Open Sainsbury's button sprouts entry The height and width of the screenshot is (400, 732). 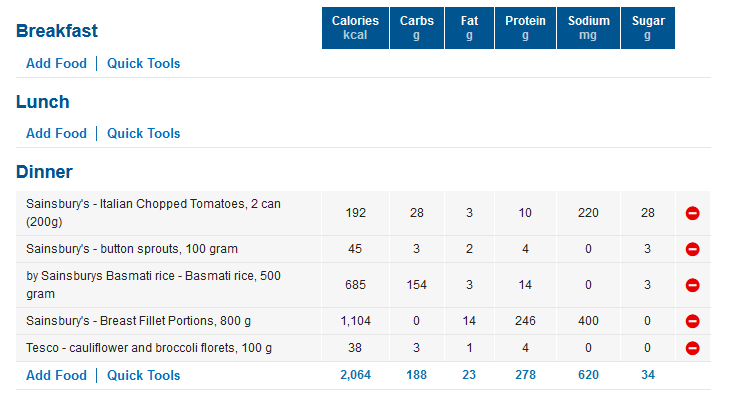tap(132, 249)
